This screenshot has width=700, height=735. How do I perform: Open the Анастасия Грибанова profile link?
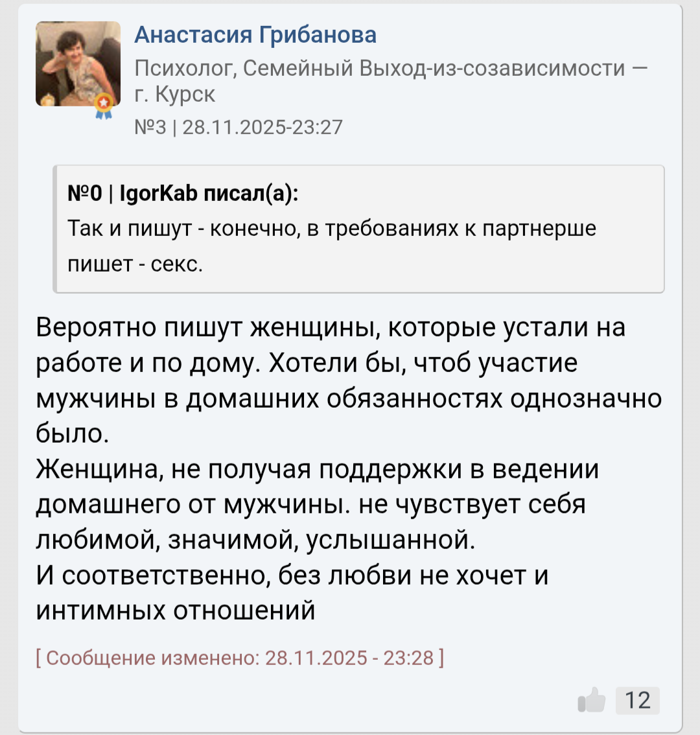click(255, 34)
